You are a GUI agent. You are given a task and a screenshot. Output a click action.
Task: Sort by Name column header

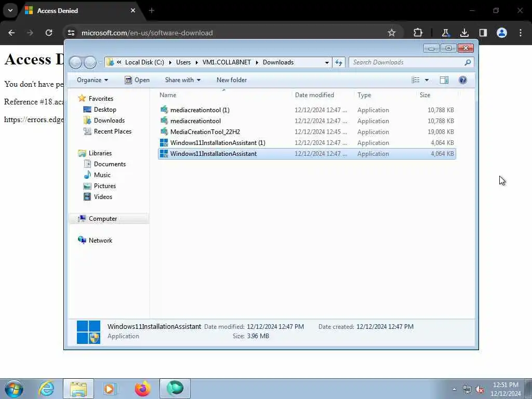168,95
